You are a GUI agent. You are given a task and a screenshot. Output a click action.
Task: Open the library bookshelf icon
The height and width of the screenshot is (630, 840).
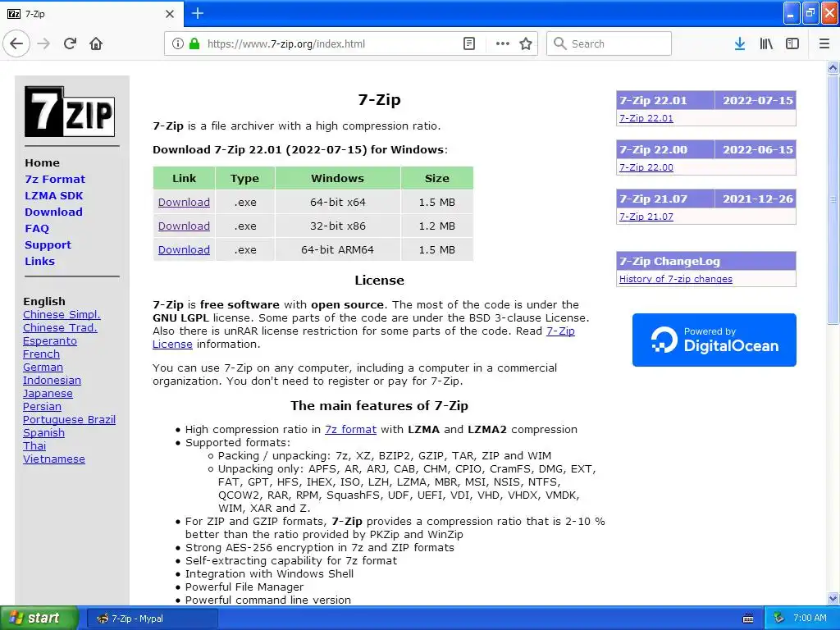tap(766, 44)
